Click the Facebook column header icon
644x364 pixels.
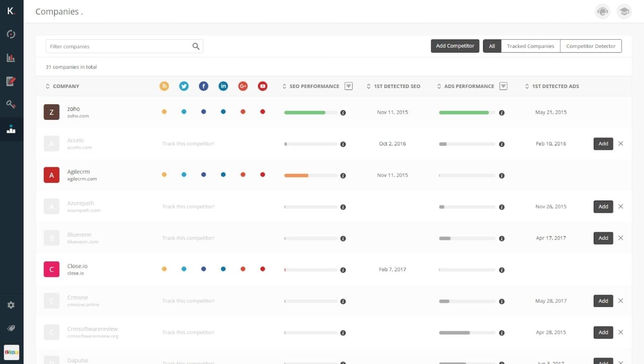(x=203, y=86)
